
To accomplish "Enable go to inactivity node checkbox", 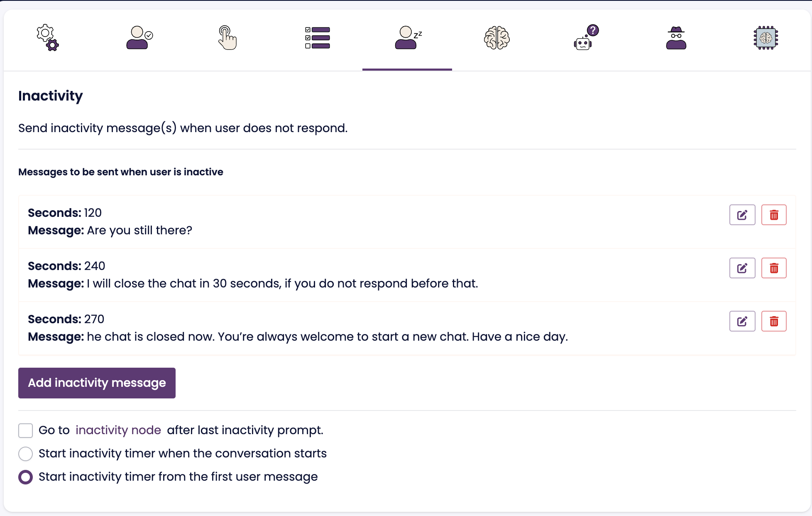I will (26, 430).
